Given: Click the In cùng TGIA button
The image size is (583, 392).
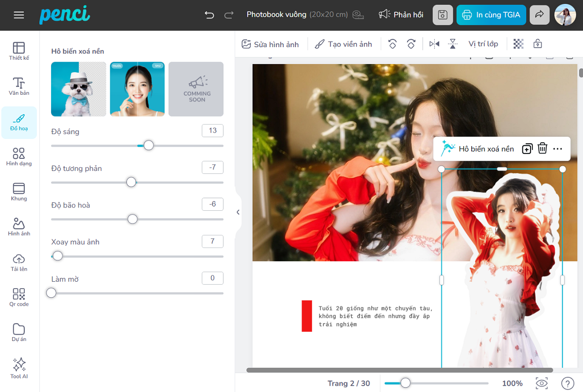Looking at the screenshot, I should pos(491,15).
